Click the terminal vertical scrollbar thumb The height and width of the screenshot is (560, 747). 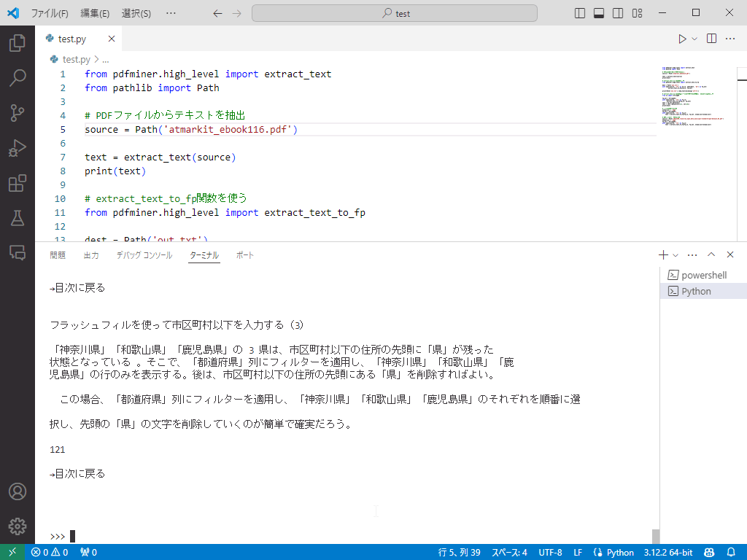[655, 536]
